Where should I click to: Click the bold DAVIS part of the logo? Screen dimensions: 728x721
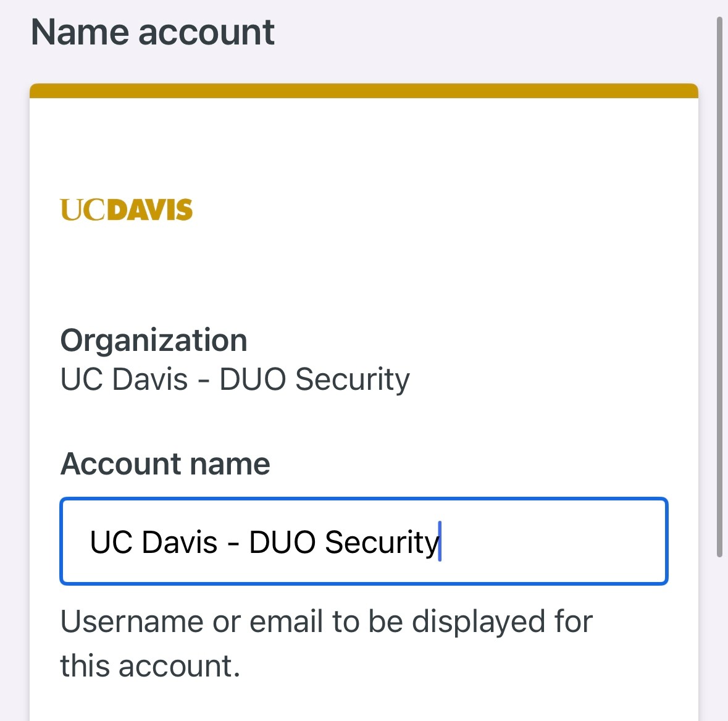pyautogui.click(x=150, y=210)
